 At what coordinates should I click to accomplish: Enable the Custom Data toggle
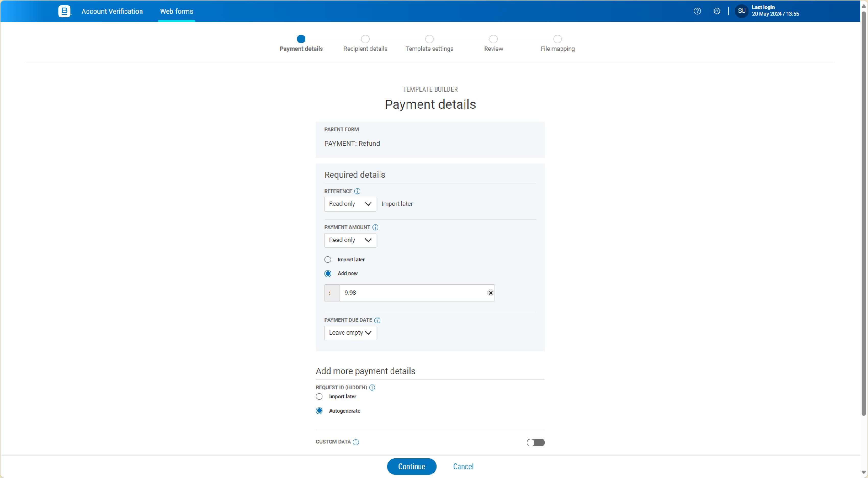pyautogui.click(x=535, y=442)
